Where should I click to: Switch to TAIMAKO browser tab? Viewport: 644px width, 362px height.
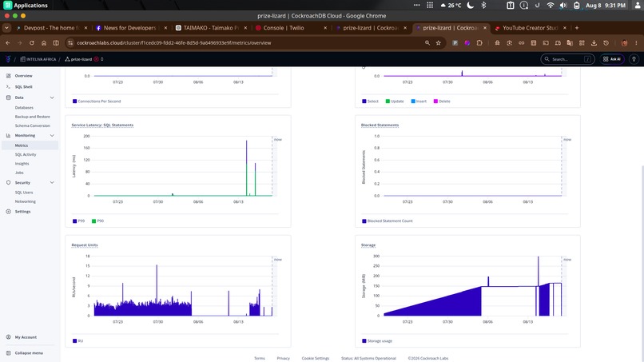pos(211,28)
